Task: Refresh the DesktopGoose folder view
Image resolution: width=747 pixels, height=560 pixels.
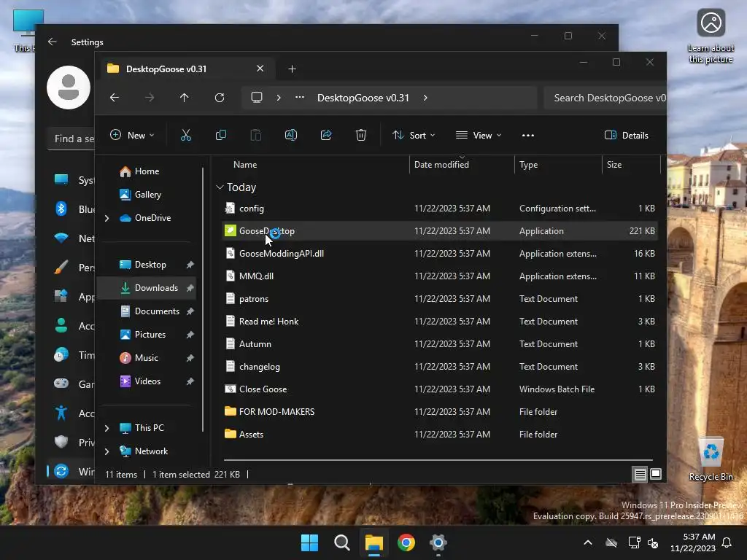Action: (x=220, y=98)
